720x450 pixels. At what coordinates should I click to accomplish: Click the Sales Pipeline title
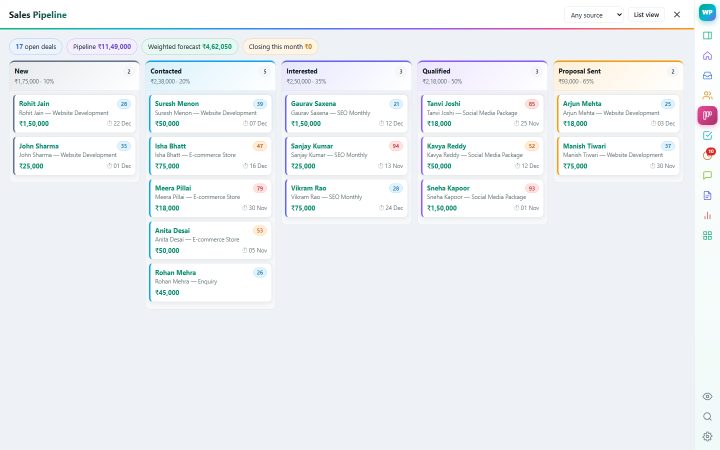pyautogui.click(x=38, y=15)
